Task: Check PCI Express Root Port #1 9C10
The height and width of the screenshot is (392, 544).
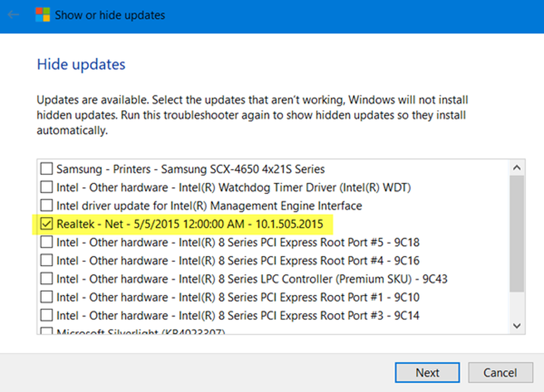Action: point(46,297)
